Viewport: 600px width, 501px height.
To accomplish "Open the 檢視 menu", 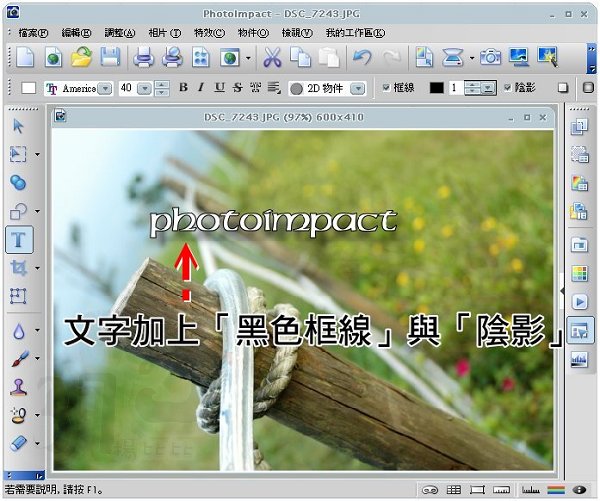I will (x=297, y=33).
